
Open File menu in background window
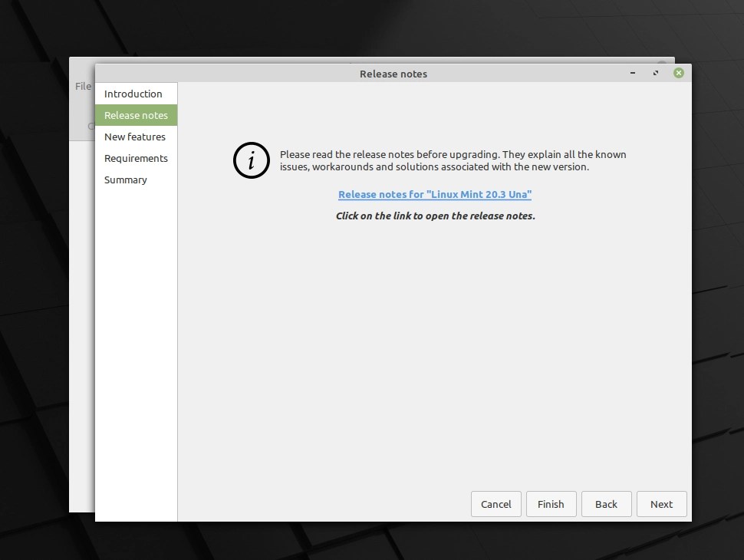pos(83,86)
